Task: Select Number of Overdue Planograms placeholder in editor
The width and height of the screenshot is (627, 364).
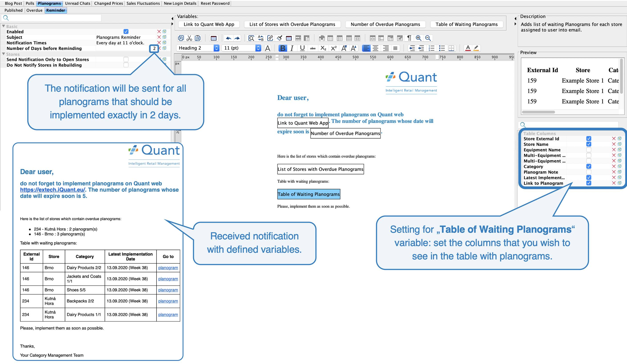Action: 345,133
